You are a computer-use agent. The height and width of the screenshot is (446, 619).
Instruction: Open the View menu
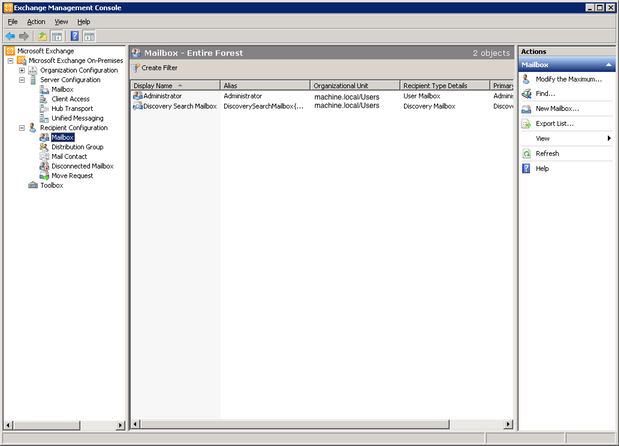click(x=61, y=22)
